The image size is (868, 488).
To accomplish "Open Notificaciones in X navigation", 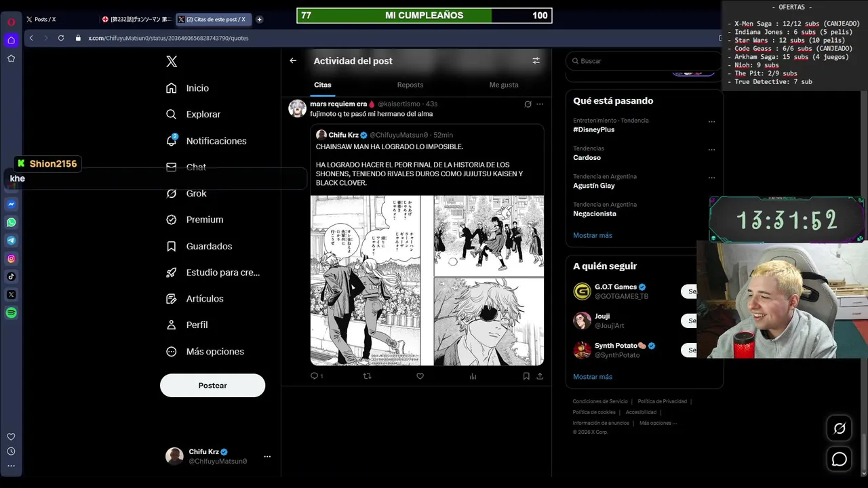I will pos(207,141).
